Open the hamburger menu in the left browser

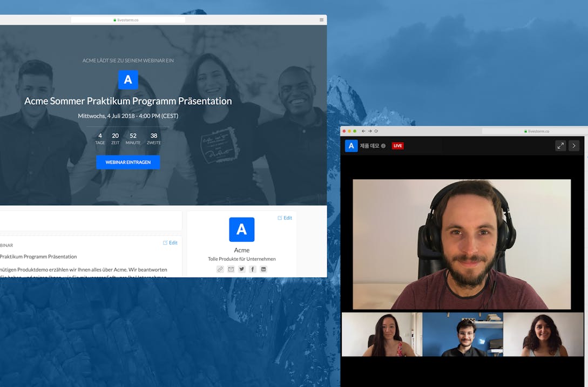[x=322, y=20]
